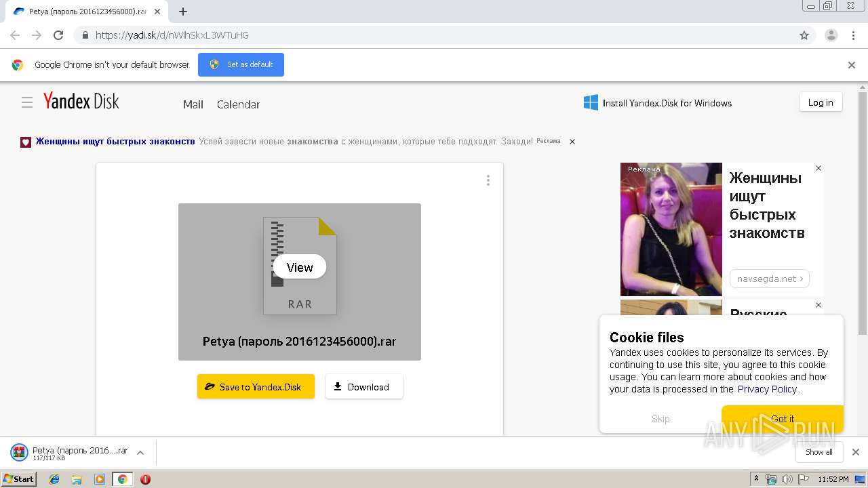Open the volume tray icon
This screenshot has height=488, width=868.
pos(787,479)
